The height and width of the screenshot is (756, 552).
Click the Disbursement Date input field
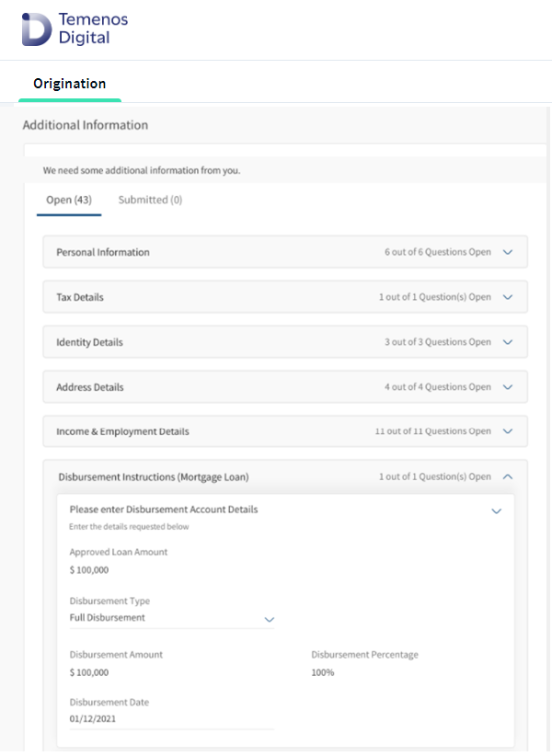(172, 719)
